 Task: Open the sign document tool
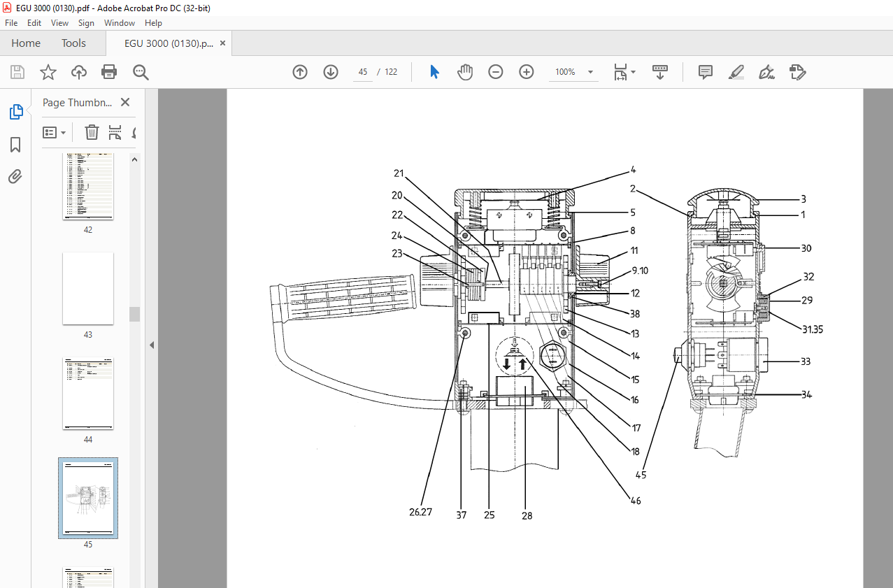[766, 72]
